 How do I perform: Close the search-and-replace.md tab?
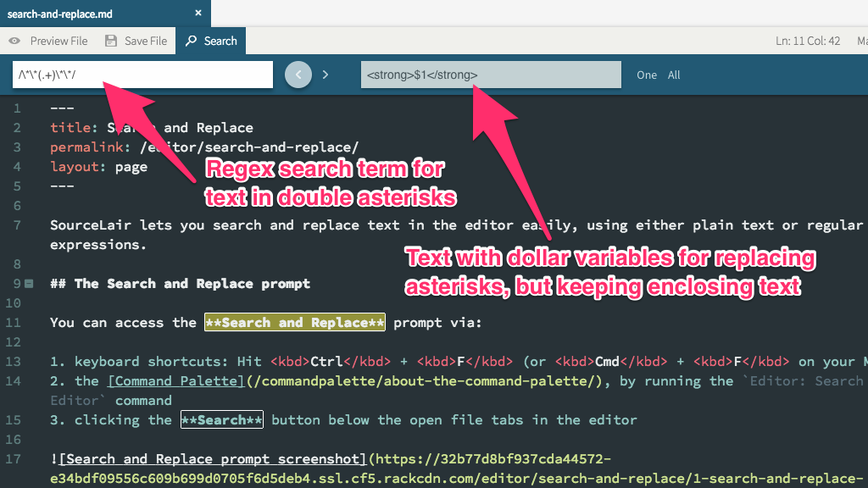pos(196,14)
